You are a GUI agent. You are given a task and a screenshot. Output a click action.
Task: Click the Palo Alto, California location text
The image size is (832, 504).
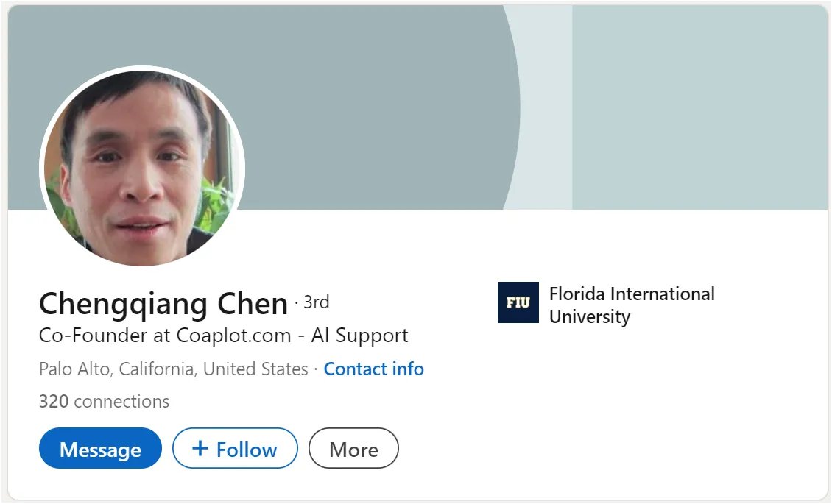point(116,369)
